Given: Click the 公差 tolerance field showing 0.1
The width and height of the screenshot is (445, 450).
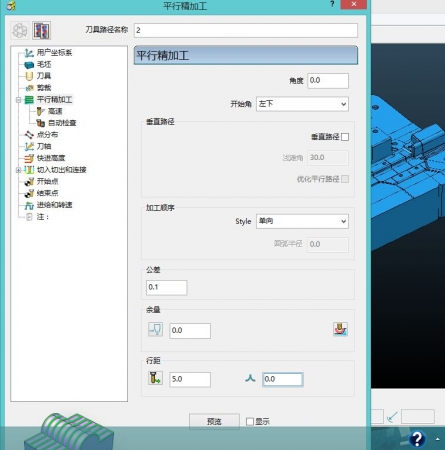Looking at the screenshot, I should 166,287.
